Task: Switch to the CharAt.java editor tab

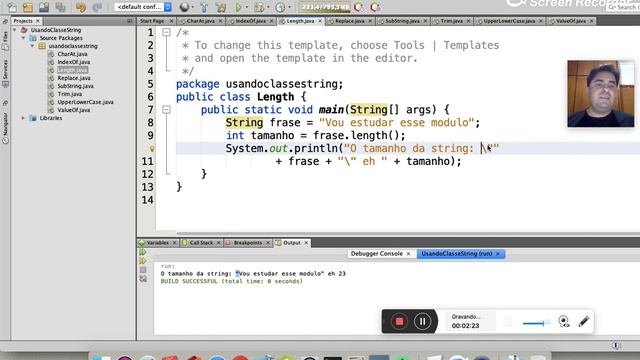Action: click(200, 21)
